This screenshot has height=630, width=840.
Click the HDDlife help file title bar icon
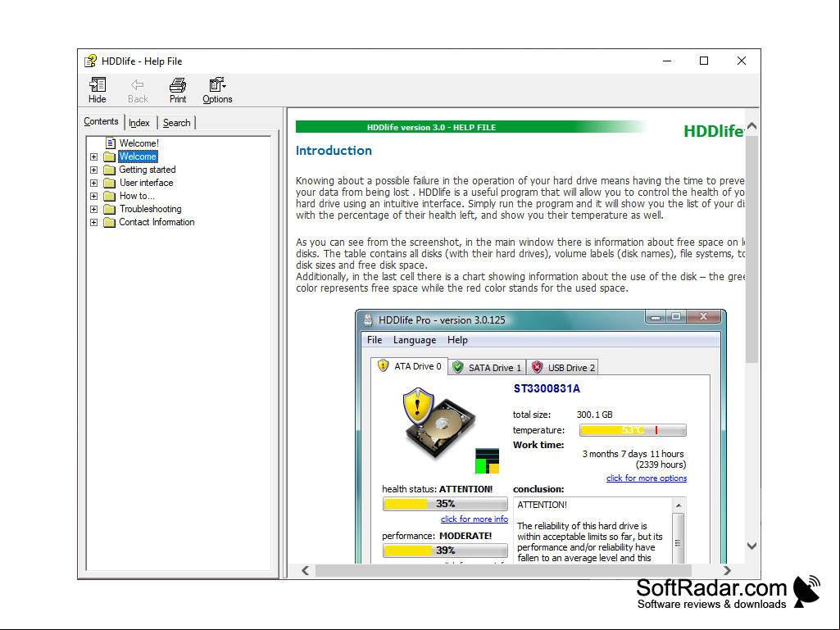tap(90, 61)
